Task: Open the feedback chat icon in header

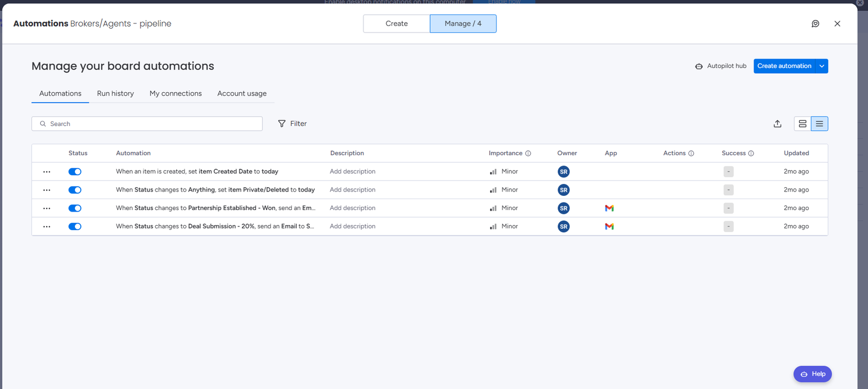Action: point(815,24)
